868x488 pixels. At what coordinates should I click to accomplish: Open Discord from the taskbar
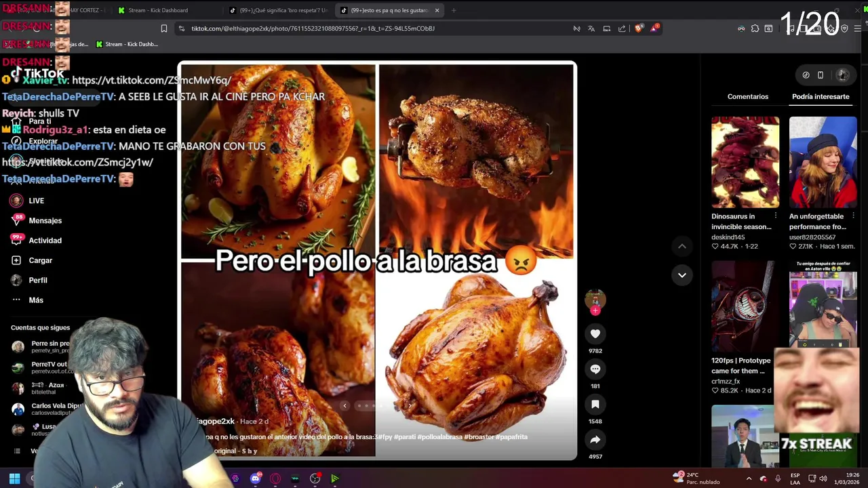point(255,479)
